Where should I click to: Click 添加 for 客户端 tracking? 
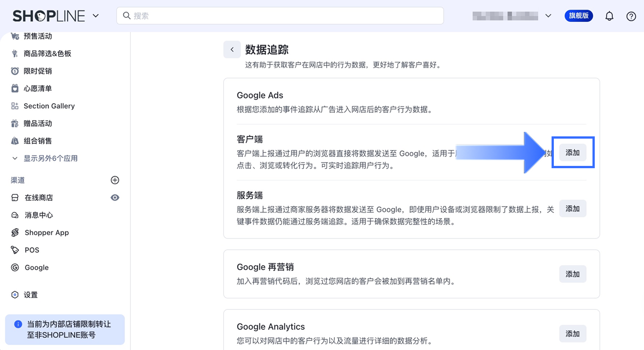(572, 153)
